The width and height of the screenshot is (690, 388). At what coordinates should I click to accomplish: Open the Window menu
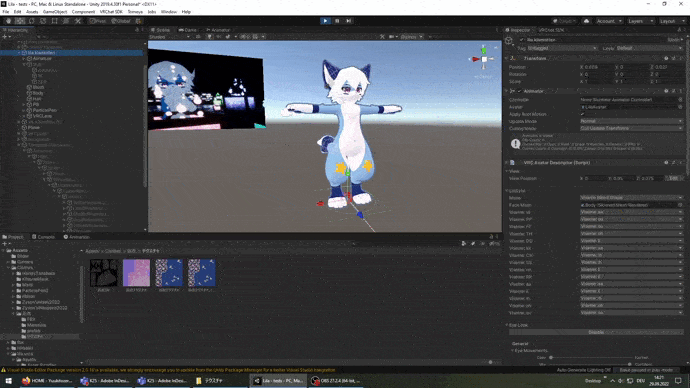169,12
